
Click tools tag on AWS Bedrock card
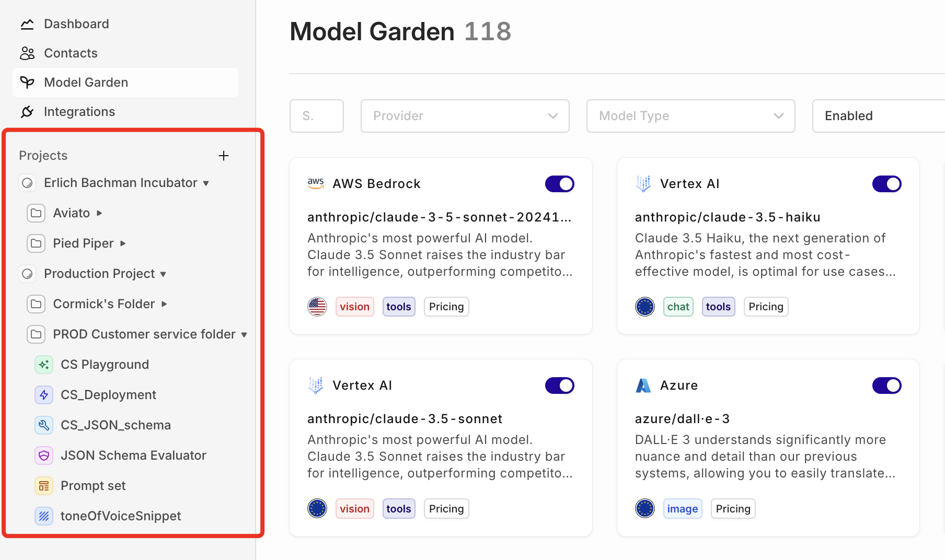(x=399, y=307)
